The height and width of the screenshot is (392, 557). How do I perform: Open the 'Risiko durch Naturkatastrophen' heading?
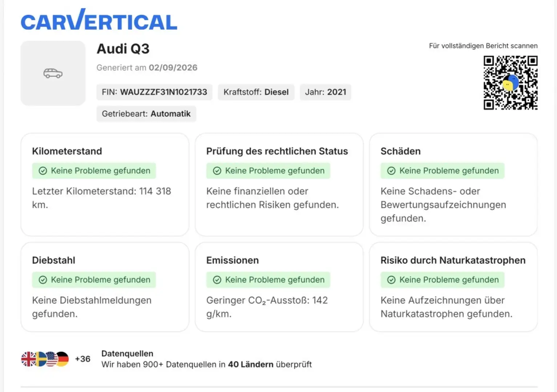pyautogui.click(x=453, y=260)
